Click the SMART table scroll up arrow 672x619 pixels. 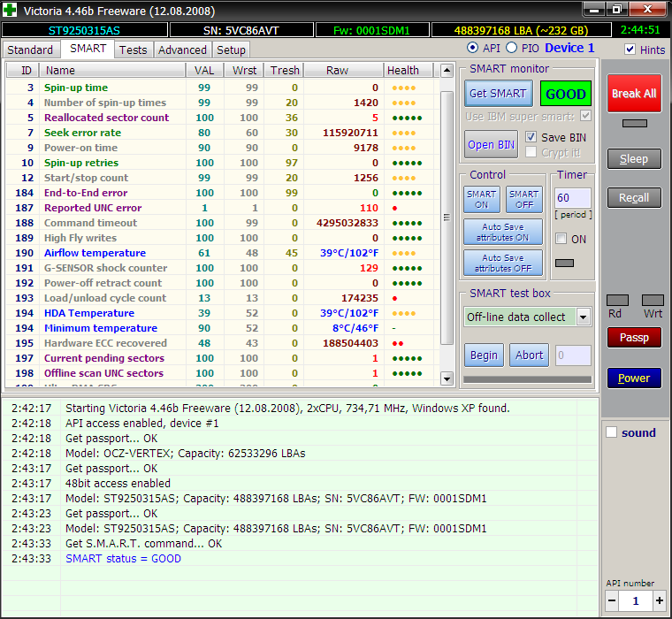[x=447, y=71]
